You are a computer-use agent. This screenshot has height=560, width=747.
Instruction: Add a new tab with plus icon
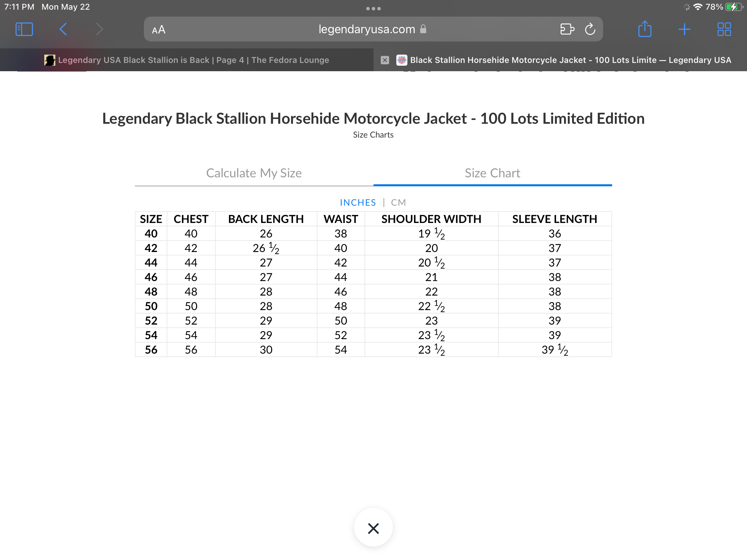point(684,29)
